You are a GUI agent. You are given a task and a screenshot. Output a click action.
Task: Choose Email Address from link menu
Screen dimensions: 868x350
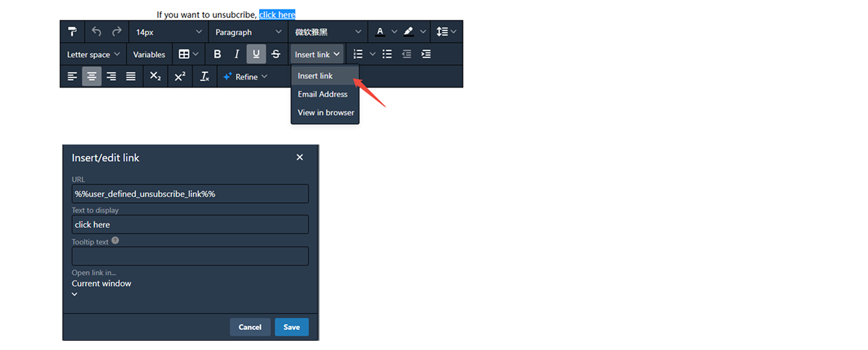click(323, 94)
